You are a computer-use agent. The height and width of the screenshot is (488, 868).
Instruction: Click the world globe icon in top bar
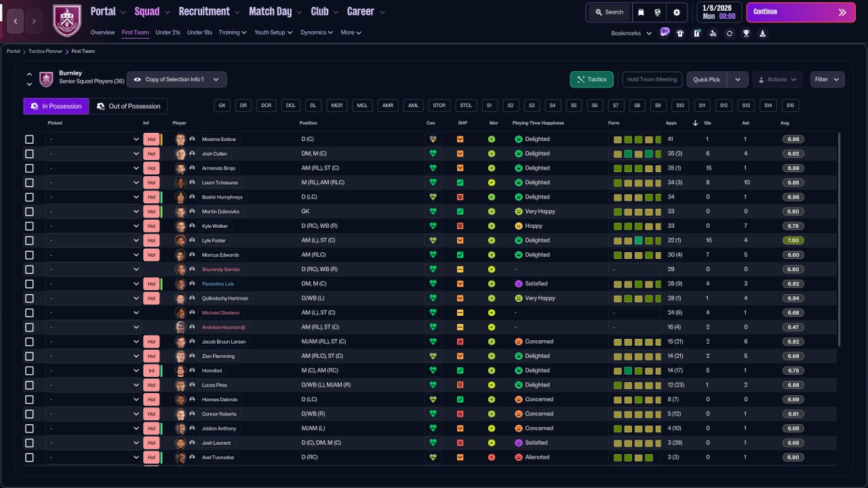point(658,12)
